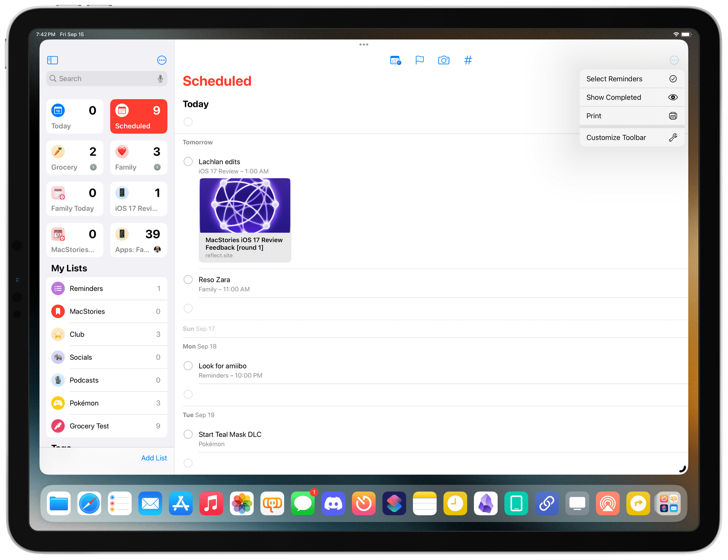Tap the flag toolbar icon
This screenshot has height=560, width=728.
point(419,60)
